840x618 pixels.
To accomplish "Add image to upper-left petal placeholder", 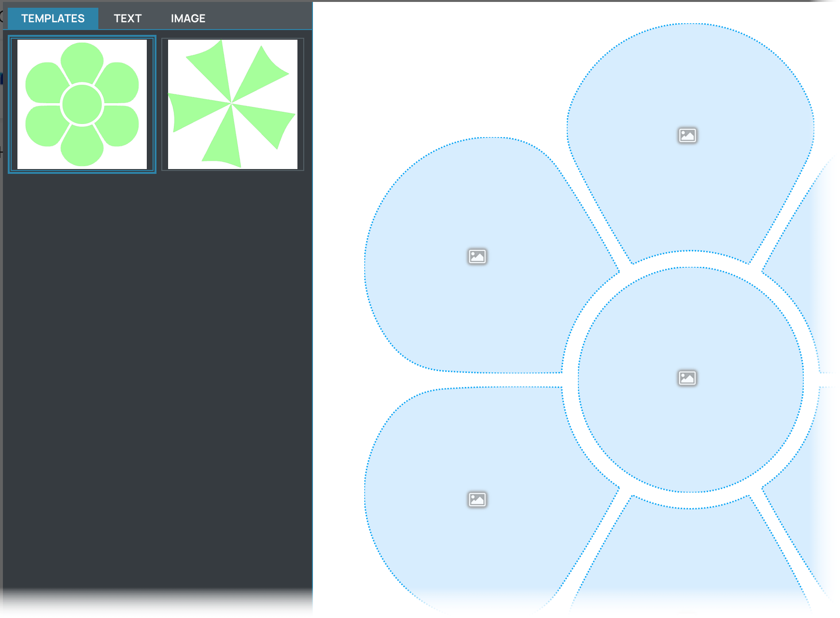I will 477,256.
